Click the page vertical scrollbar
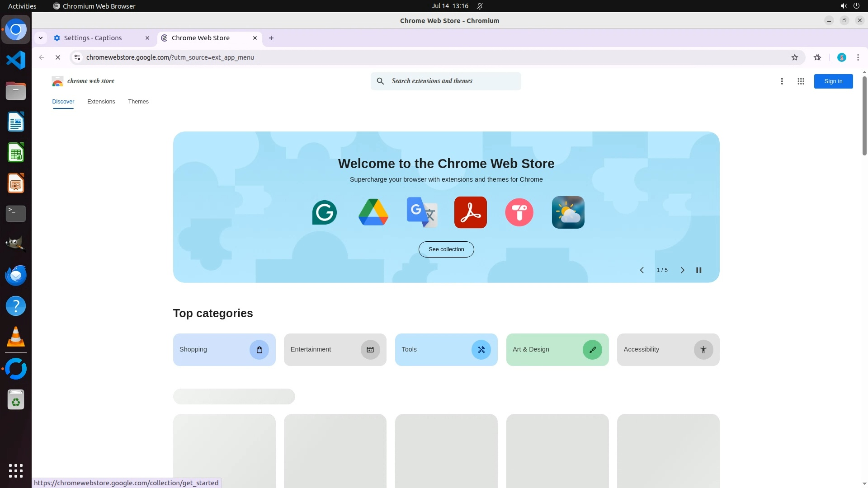Viewport: 868px width, 488px height. (864, 116)
